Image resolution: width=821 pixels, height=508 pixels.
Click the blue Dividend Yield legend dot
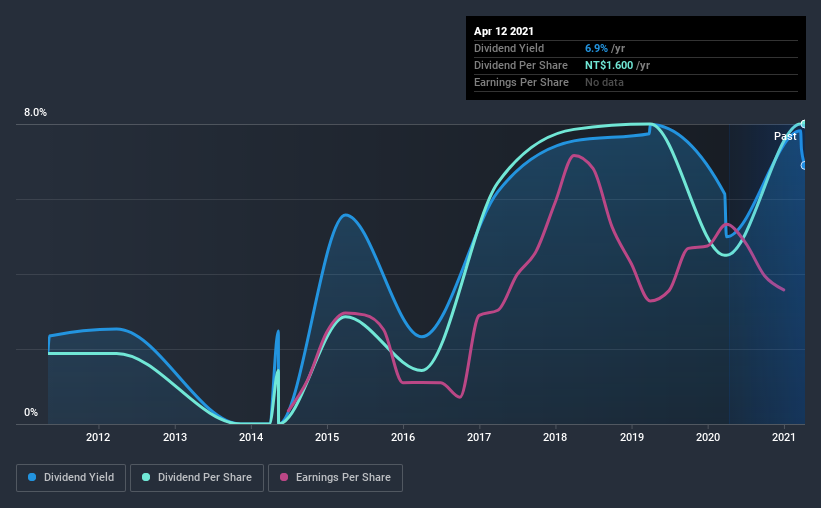32,477
